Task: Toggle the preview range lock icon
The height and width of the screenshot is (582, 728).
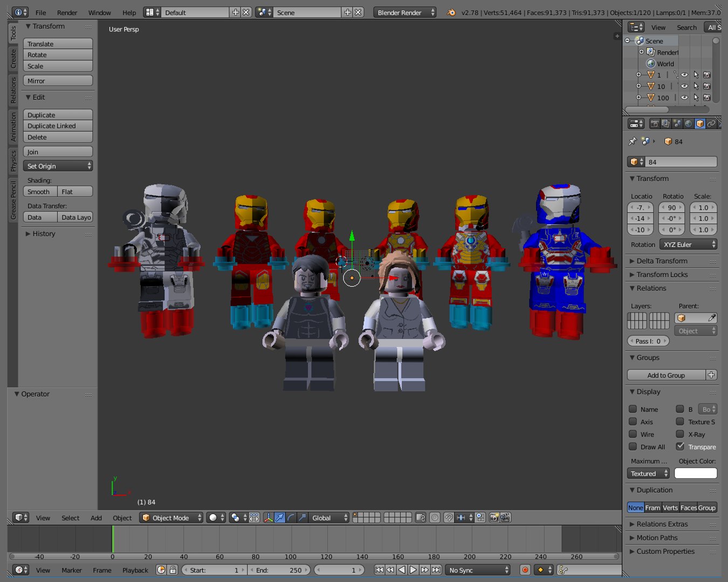Action: pos(173,570)
